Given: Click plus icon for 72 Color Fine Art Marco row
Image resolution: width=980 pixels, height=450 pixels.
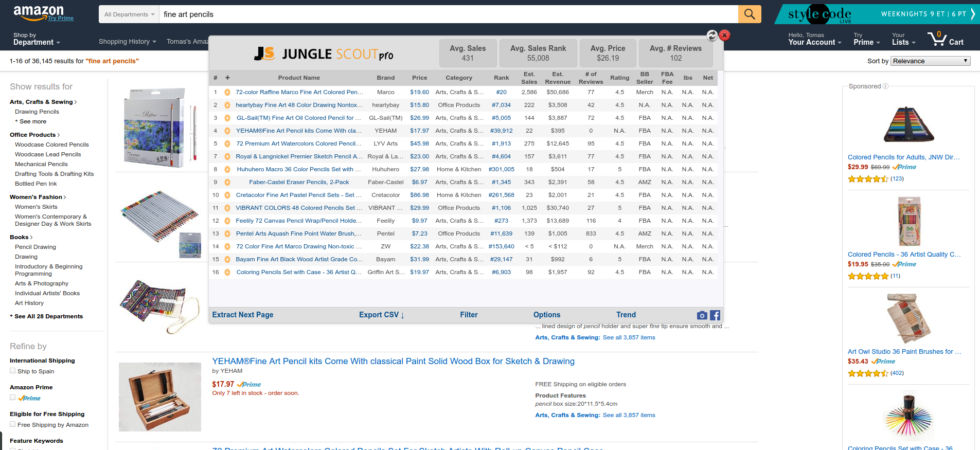Looking at the screenshot, I should (x=227, y=247).
